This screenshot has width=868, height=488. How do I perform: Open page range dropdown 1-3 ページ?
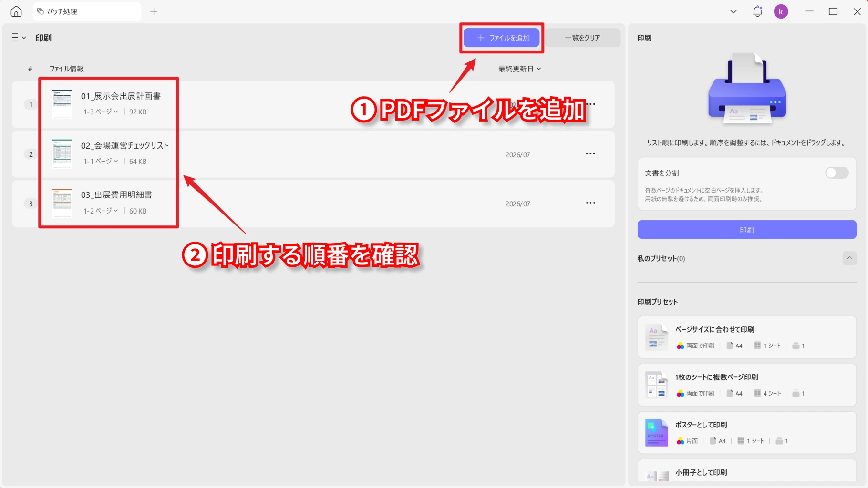point(101,112)
